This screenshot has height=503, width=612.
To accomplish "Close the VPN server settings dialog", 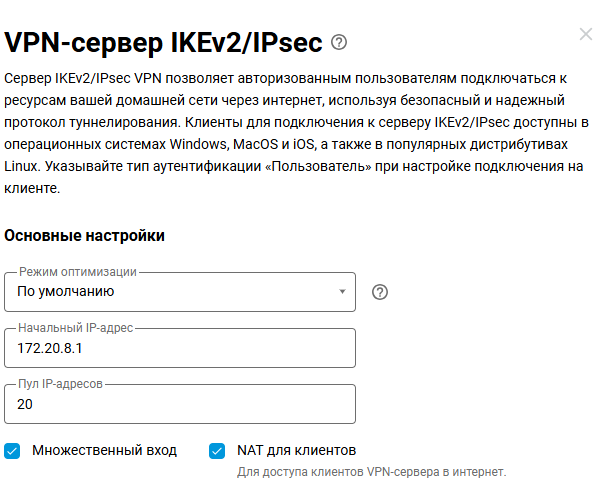I will pyautogui.click(x=586, y=34).
